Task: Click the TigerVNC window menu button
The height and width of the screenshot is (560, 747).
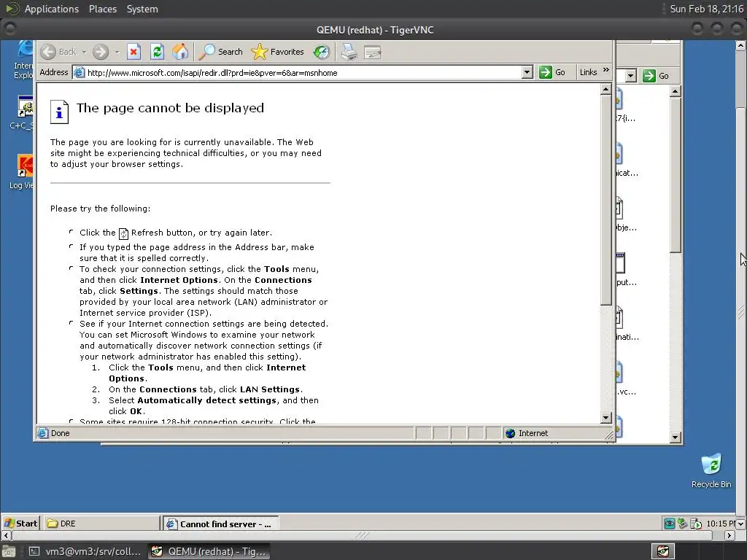Action: [10, 29]
